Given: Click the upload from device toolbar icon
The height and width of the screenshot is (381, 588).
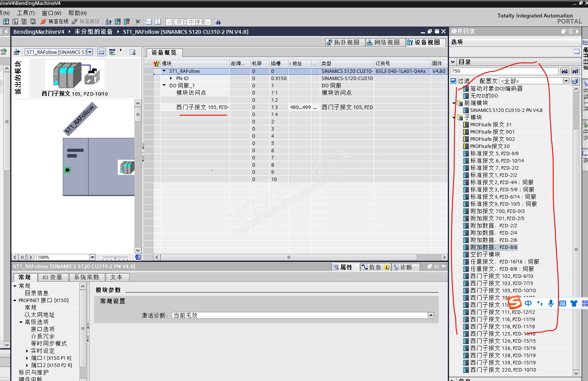Looking at the screenshot, I should click(15, 22).
